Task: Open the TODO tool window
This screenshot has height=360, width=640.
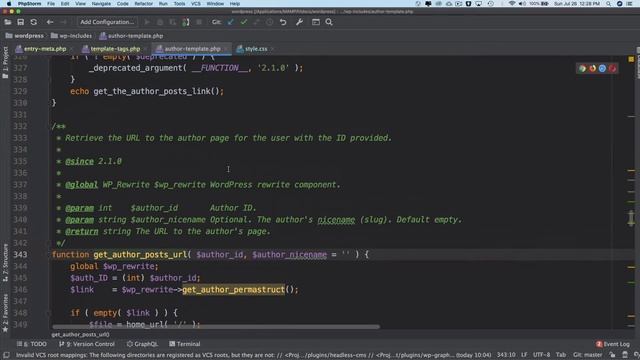Action: coord(32,344)
